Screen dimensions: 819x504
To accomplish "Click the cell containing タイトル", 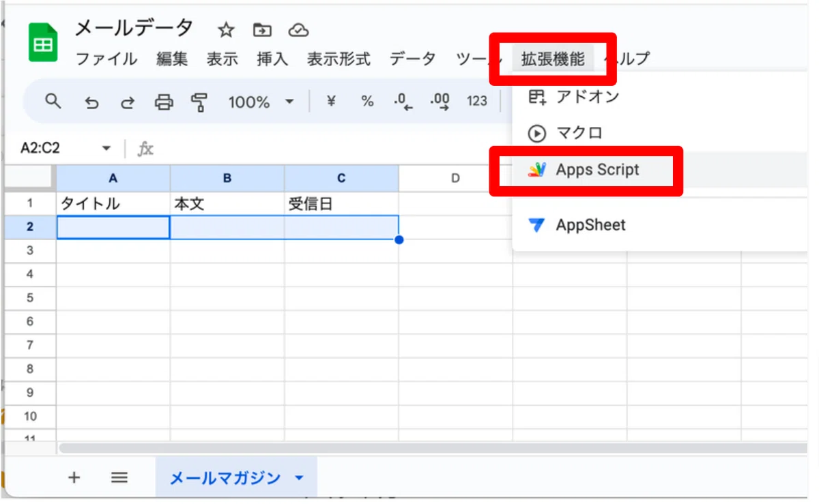I will click(113, 203).
